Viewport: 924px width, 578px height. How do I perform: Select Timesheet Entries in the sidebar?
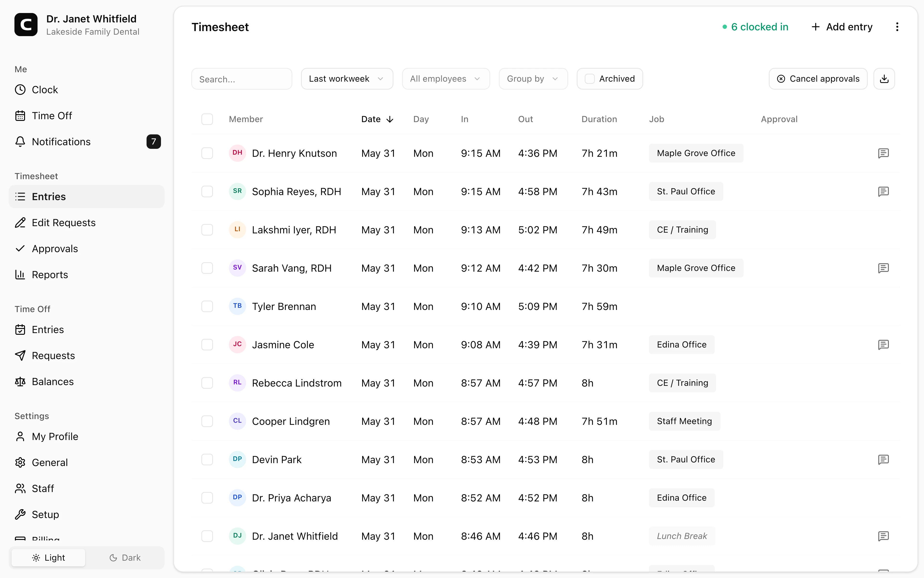pos(86,197)
